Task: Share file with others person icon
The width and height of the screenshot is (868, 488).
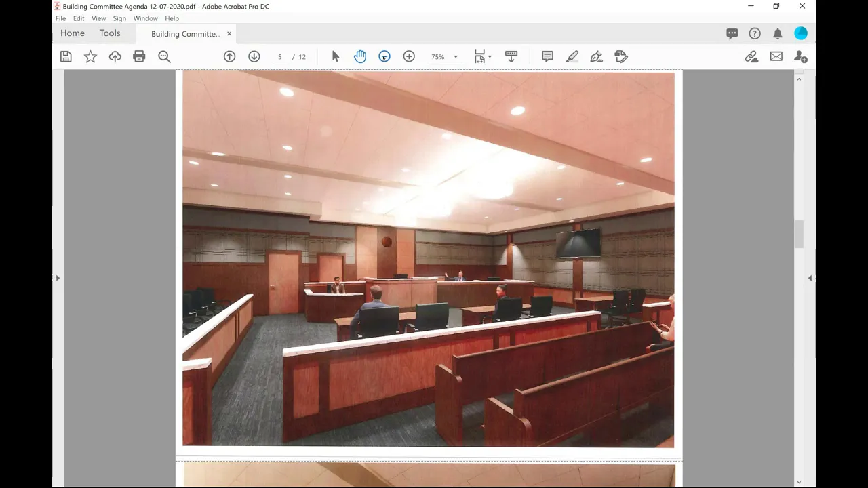Action: coord(801,57)
